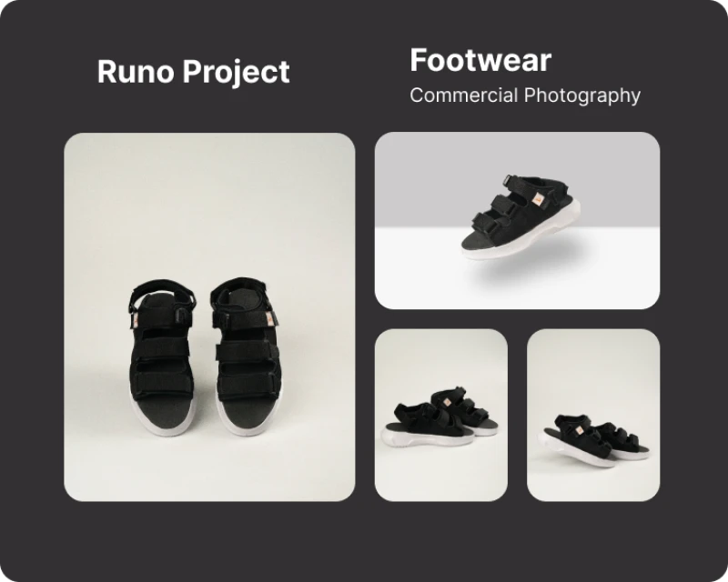Click the floating sandal's orange logo tag
This screenshot has height=582, width=728.
click(x=538, y=200)
